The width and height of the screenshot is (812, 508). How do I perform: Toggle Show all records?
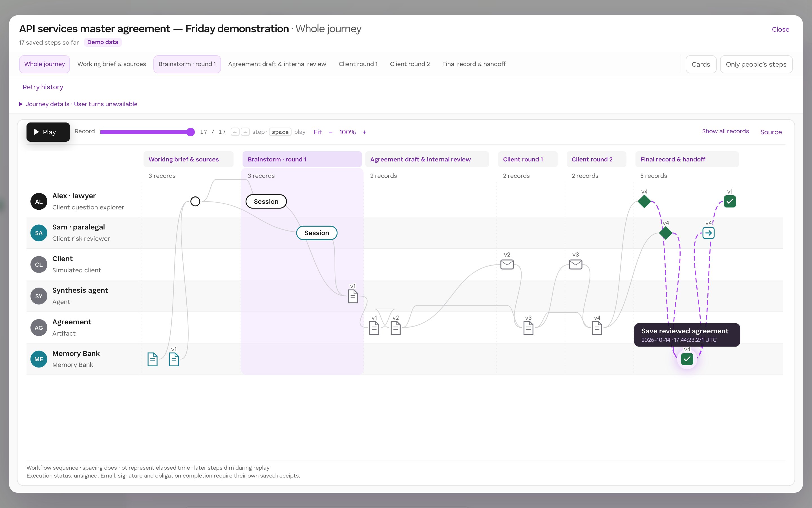[725, 131]
